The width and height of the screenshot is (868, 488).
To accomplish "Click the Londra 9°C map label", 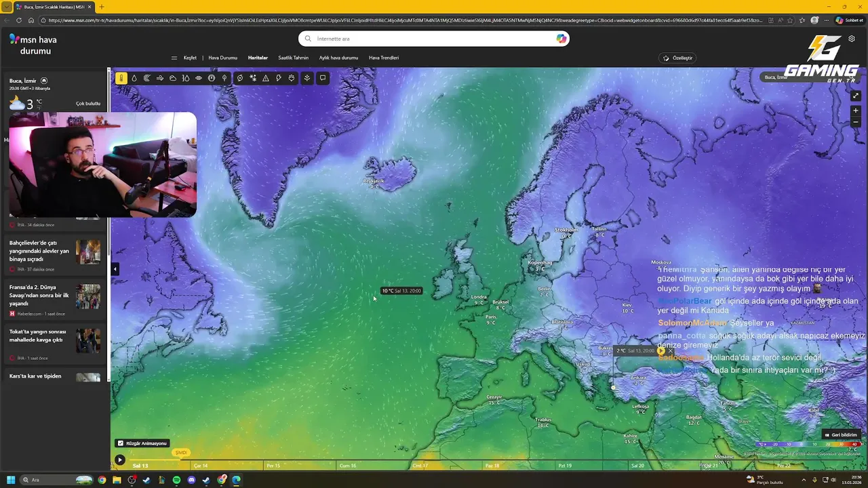I will [x=479, y=300].
